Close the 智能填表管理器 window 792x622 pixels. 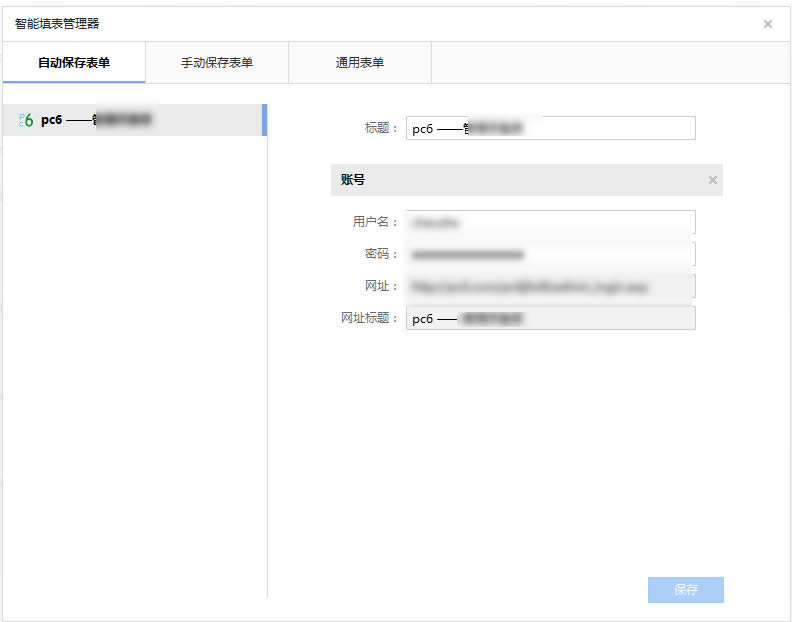768,24
